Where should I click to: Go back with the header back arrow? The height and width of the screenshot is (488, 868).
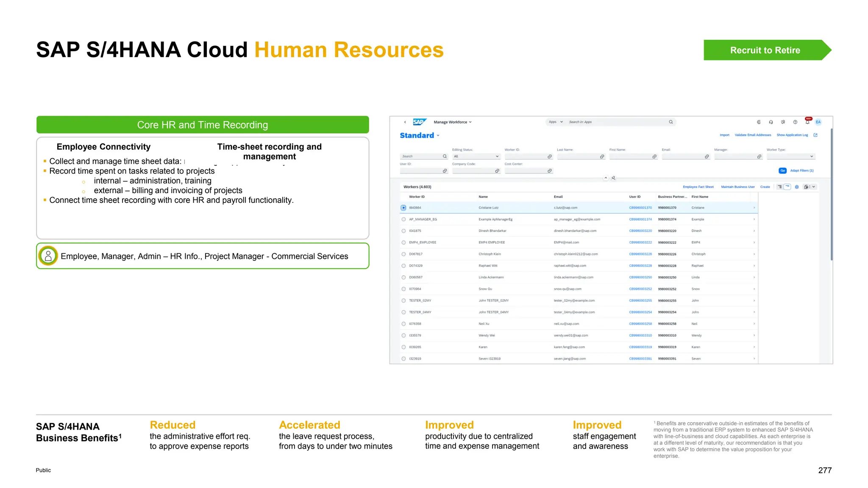[405, 122]
